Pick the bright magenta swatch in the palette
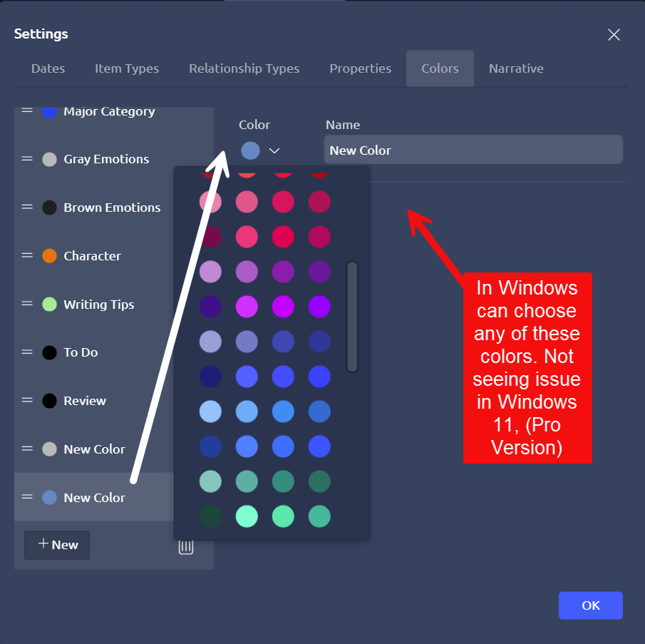The image size is (645, 644). coord(283,305)
